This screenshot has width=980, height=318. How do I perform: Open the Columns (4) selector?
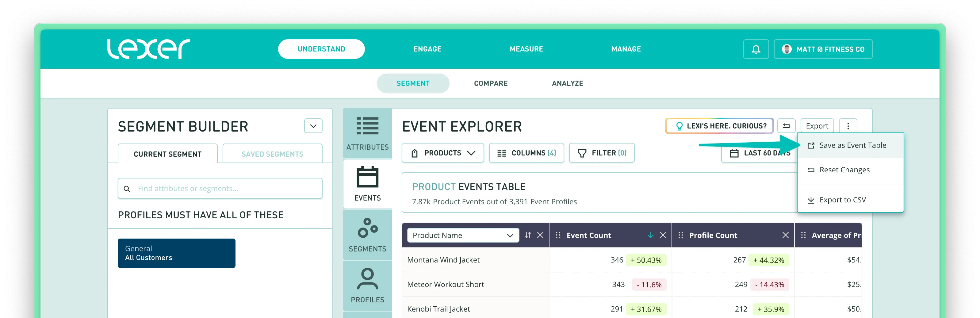[526, 153]
